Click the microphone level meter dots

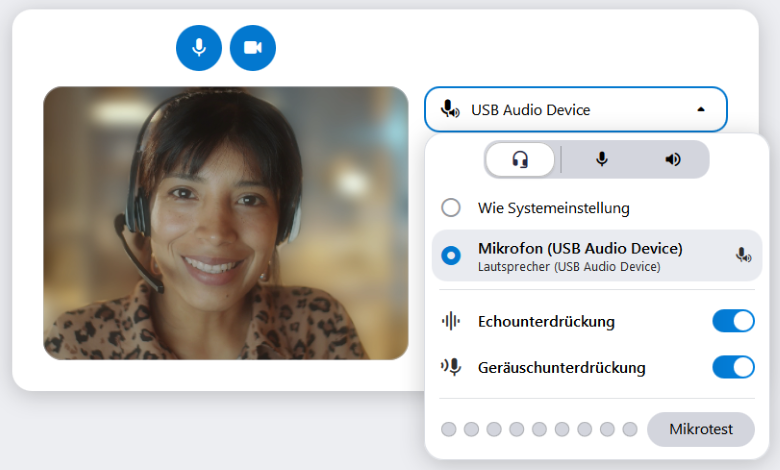click(539, 429)
